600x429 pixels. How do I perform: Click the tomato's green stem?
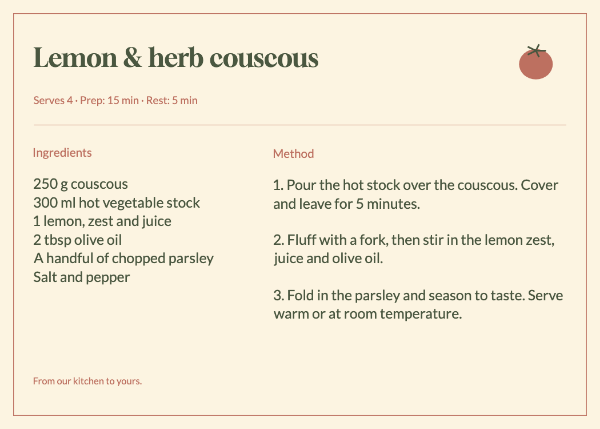pyautogui.click(x=536, y=50)
